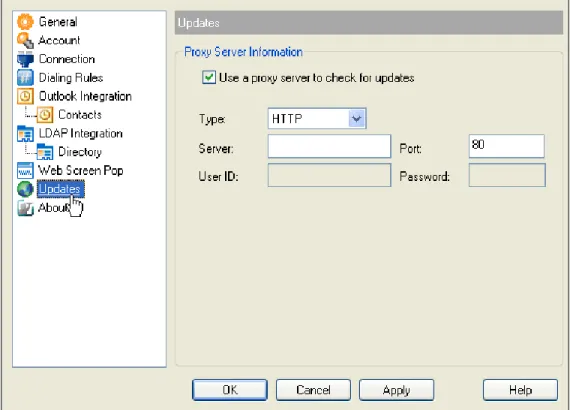Click the Port field showing 80
This screenshot has width=570, height=410.
coord(507,146)
